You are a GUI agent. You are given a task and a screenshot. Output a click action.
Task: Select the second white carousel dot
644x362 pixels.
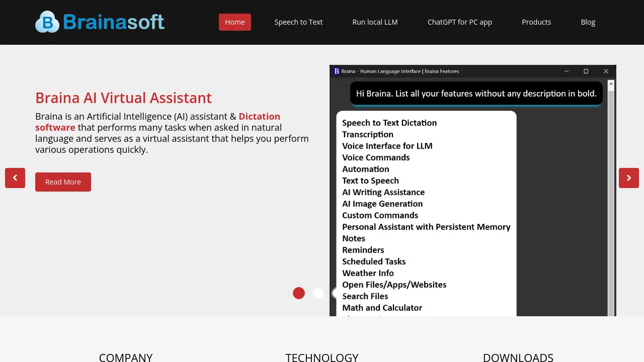click(318, 293)
